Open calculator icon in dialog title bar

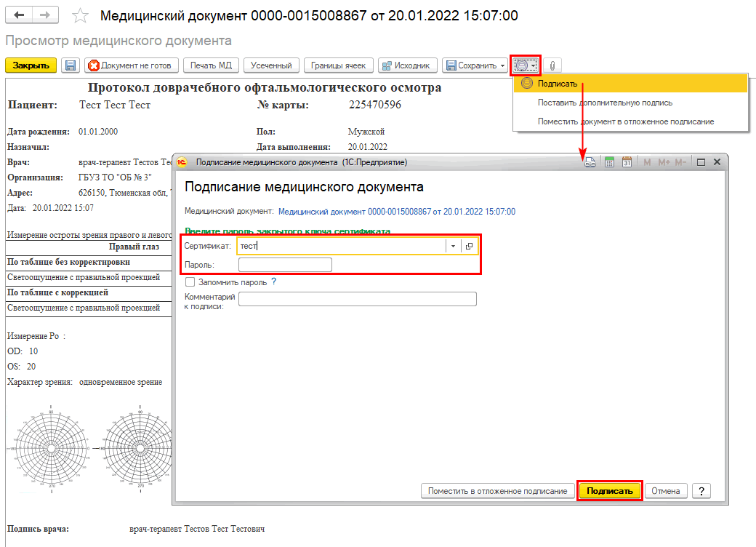[x=610, y=162]
